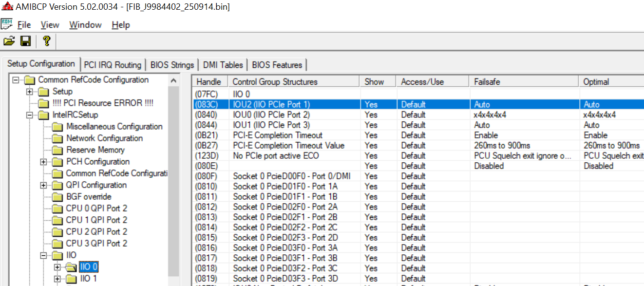Image resolution: width=644 pixels, height=286 pixels.
Task: Switch to the BIOS Strings tab
Action: pos(172,65)
